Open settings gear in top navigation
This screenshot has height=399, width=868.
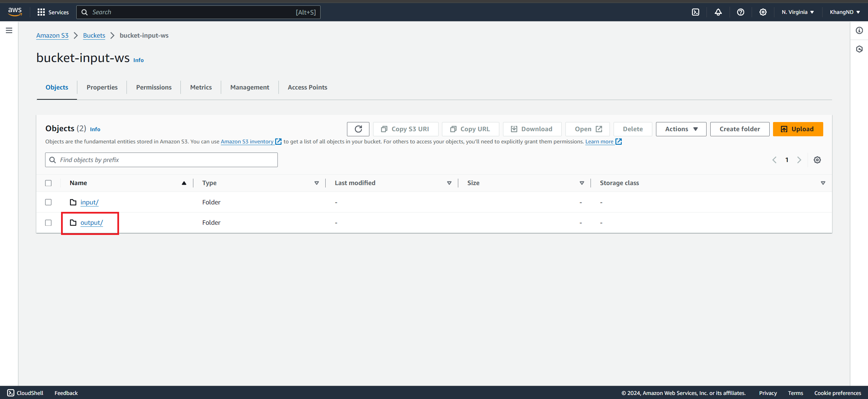[x=763, y=12]
